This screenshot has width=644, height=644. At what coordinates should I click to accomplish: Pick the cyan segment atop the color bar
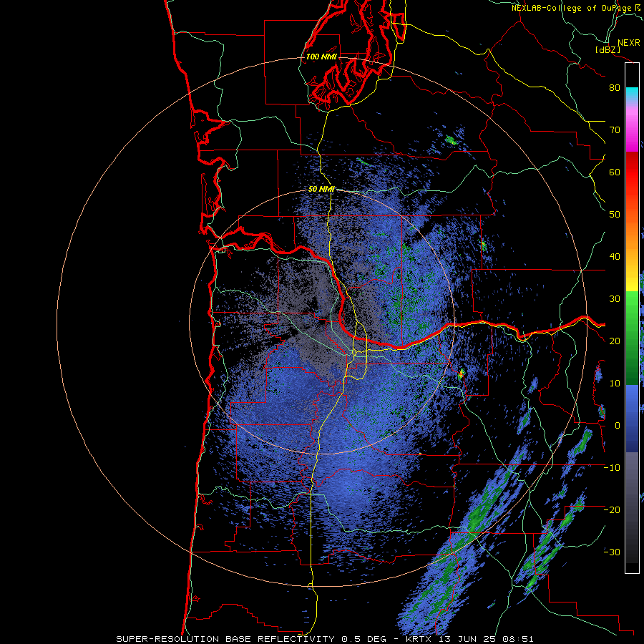[633, 94]
